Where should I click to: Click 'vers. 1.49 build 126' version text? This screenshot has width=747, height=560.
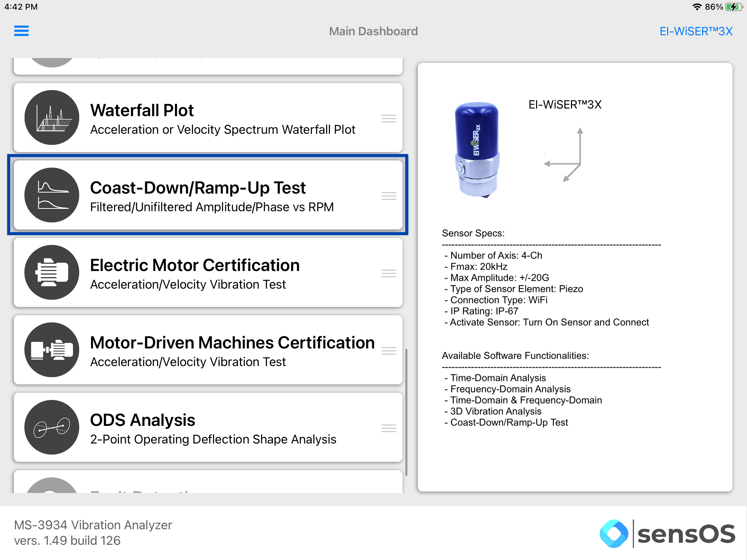point(67,541)
